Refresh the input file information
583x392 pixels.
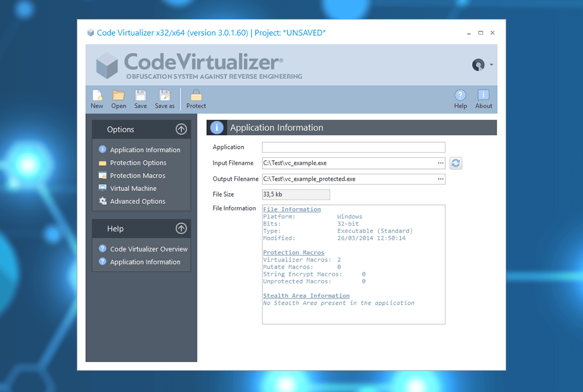point(456,163)
